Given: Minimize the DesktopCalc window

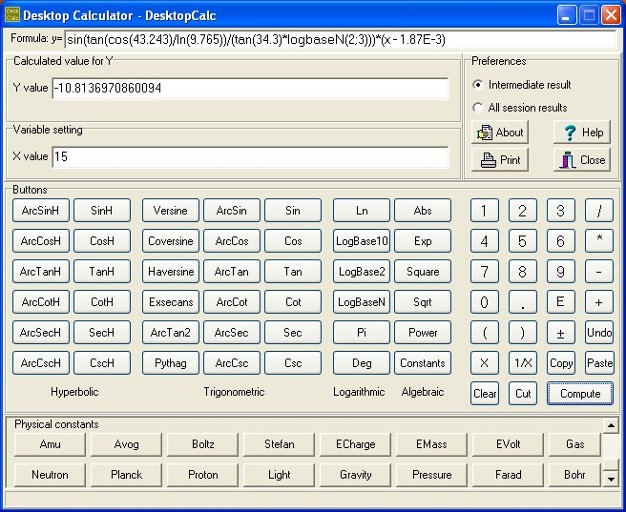Looking at the screenshot, I should [x=567, y=16].
